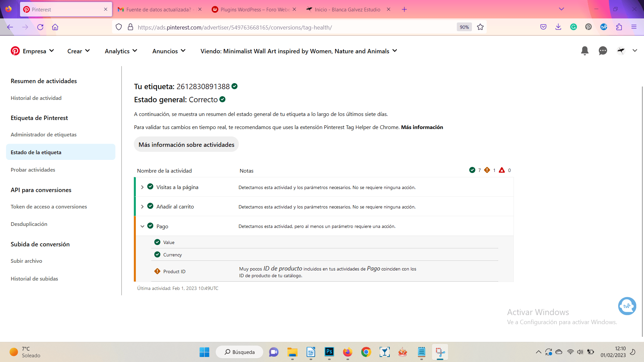
Task: Switch to the Plugins WordPress tab
Action: point(254,9)
